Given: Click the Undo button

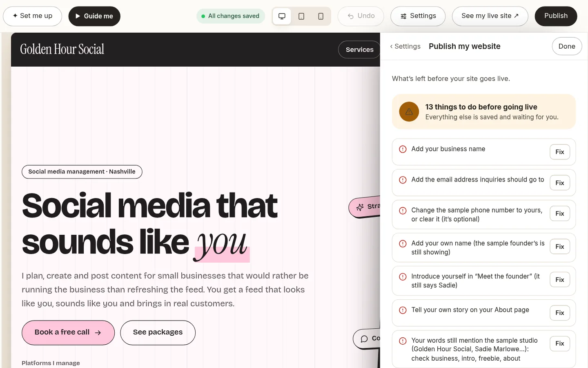Looking at the screenshot, I should tap(361, 16).
